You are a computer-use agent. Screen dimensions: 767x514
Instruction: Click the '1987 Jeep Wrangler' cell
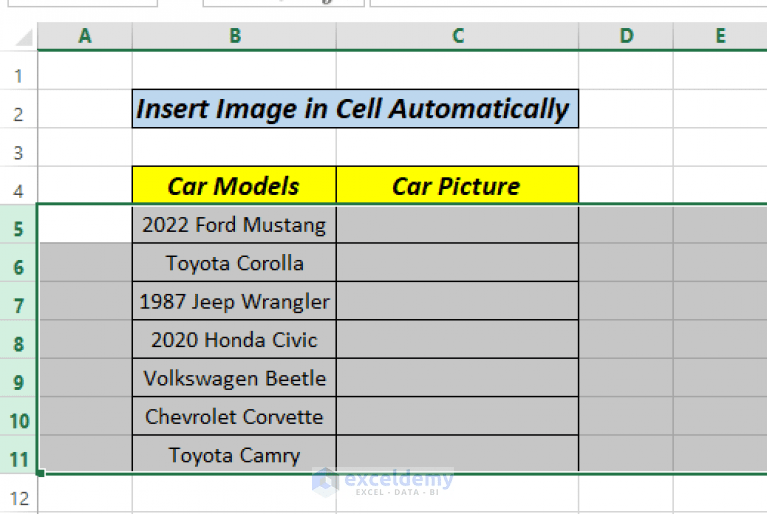point(234,301)
